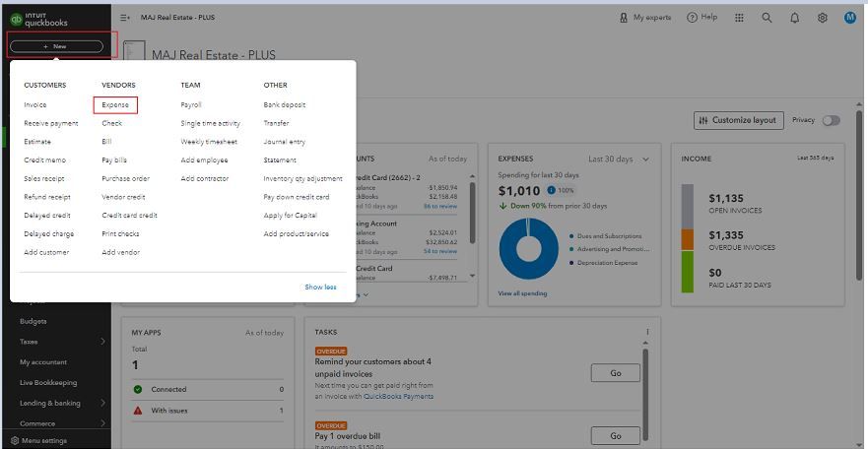Screen dimensions: 868x449
Task: Select Single time activity
Action: 211,123
